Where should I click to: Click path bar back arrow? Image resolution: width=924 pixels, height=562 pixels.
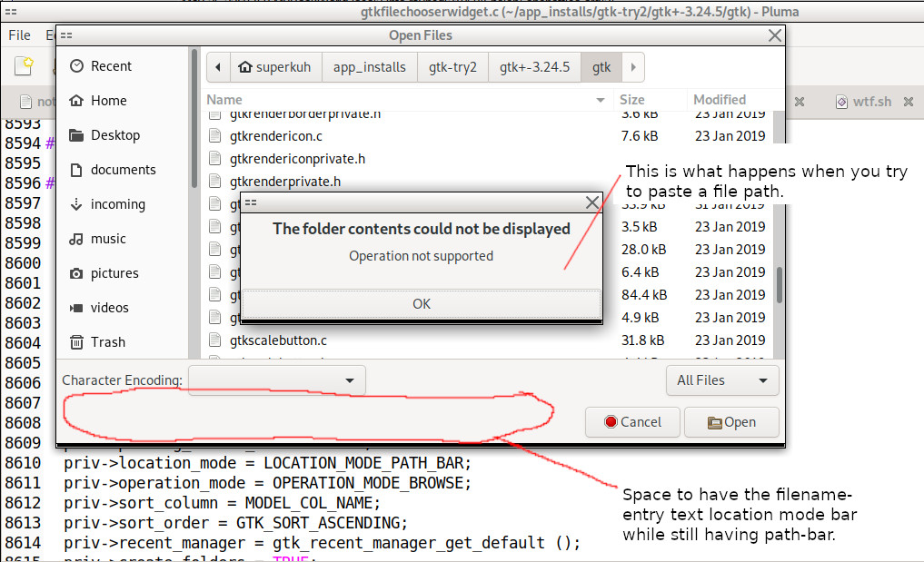click(x=218, y=67)
